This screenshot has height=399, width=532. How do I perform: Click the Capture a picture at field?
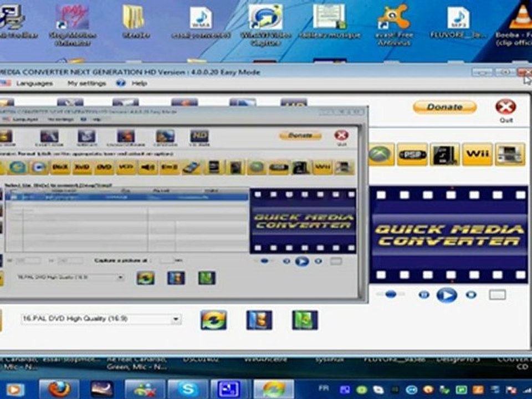(167, 260)
